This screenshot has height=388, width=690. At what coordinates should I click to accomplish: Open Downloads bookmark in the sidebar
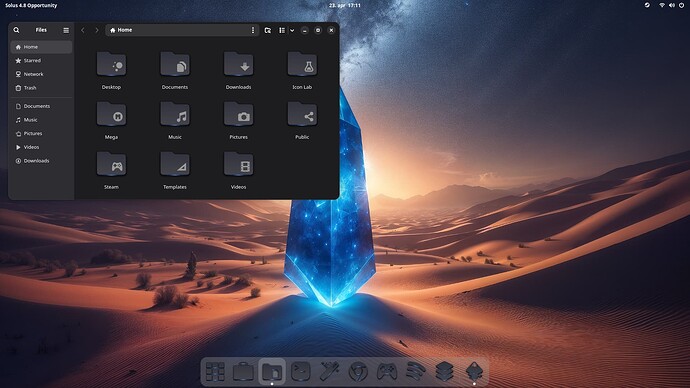tap(41, 161)
